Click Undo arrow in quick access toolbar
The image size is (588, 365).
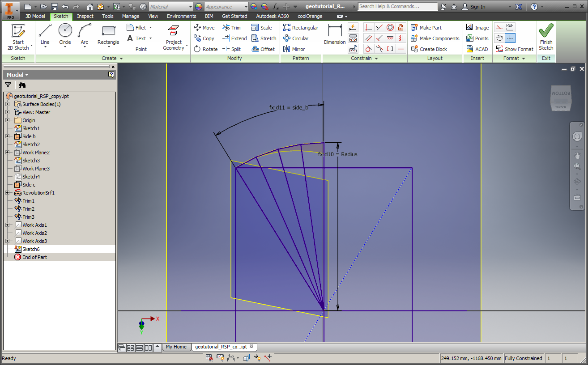[x=65, y=7]
